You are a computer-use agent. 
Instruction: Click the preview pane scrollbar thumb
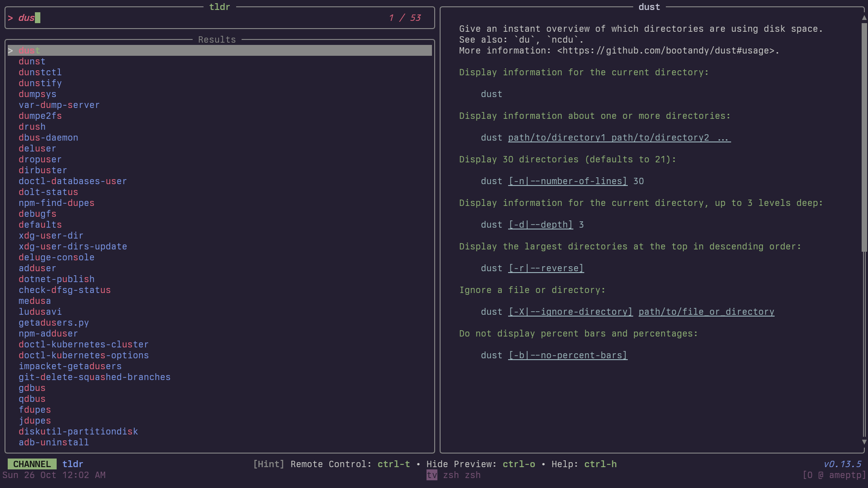[x=864, y=136]
